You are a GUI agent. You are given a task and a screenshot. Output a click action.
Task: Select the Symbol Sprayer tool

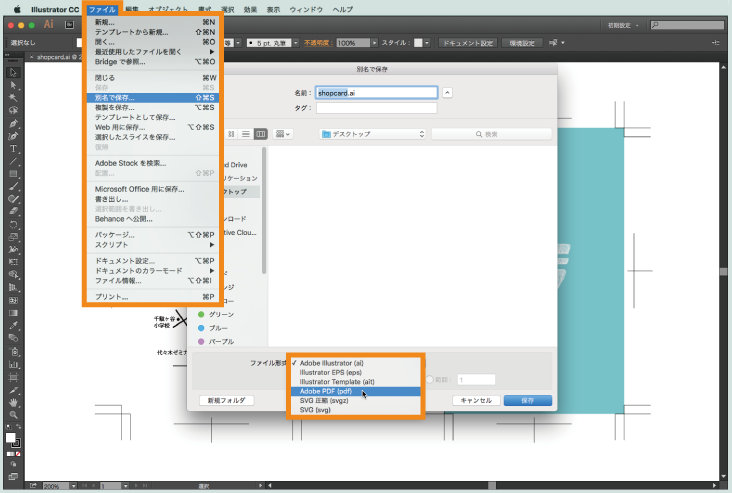pos(13,351)
